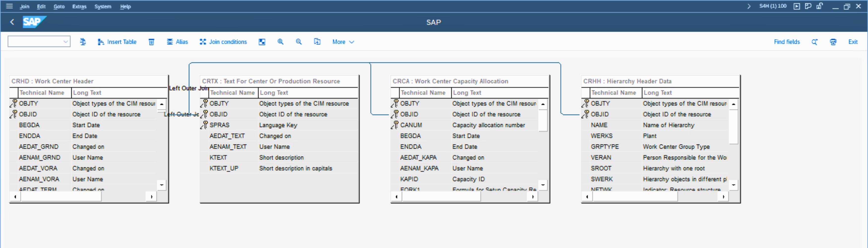The image size is (868, 248).
Task: Open the navigation pane checkered icon
Action: pyautogui.click(x=262, y=42)
